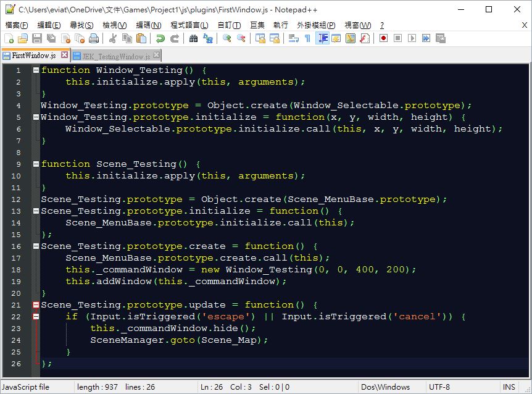This screenshot has width=532, height=394.
Task: Click the Replace icon in the toolbar
Action: click(x=207, y=38)
